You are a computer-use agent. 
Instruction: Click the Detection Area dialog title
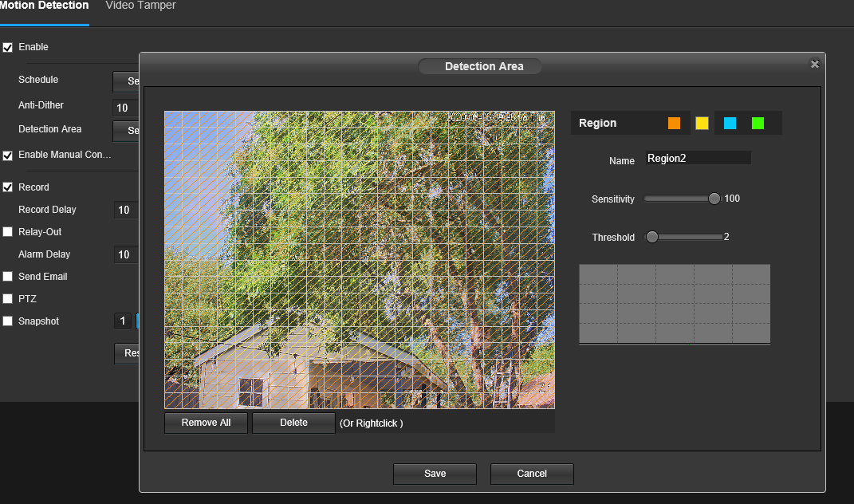[484, 66]
